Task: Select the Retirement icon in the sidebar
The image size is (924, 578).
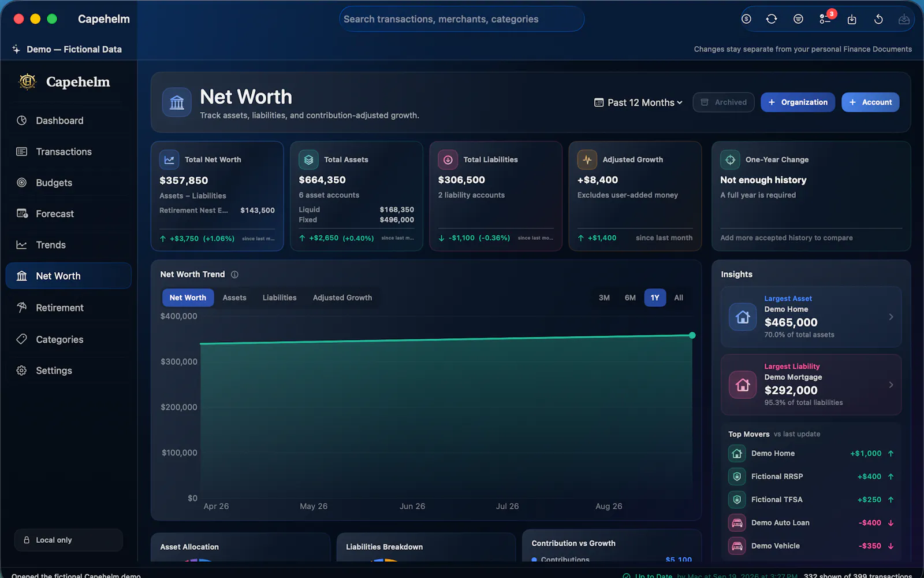Action: pos(21,307)
